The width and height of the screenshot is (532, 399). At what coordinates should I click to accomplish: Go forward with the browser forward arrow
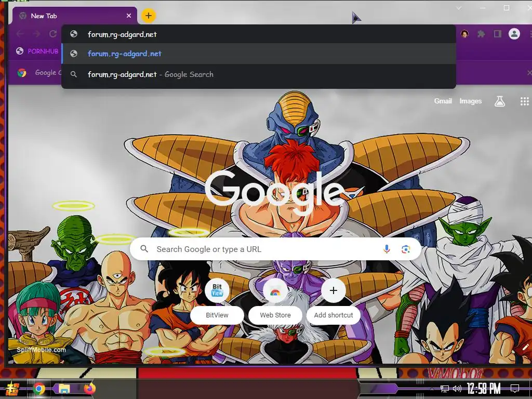(37, 34)
